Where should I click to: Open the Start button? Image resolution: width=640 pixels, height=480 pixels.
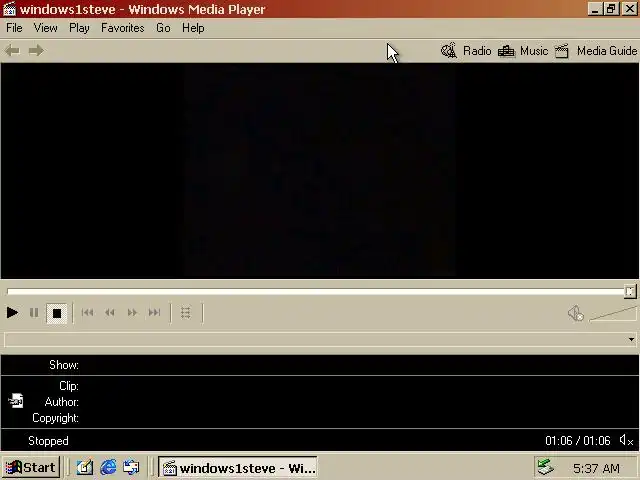31,467
